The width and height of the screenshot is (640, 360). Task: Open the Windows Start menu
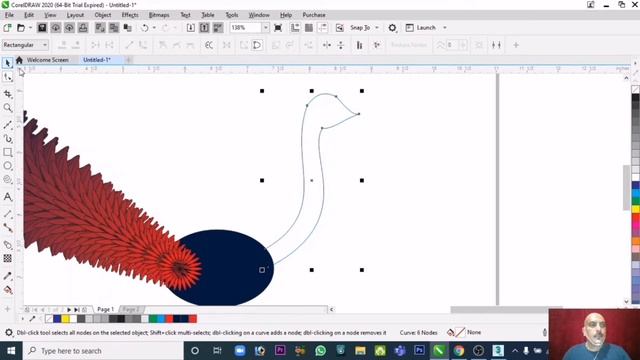click(x=11, y=351)
